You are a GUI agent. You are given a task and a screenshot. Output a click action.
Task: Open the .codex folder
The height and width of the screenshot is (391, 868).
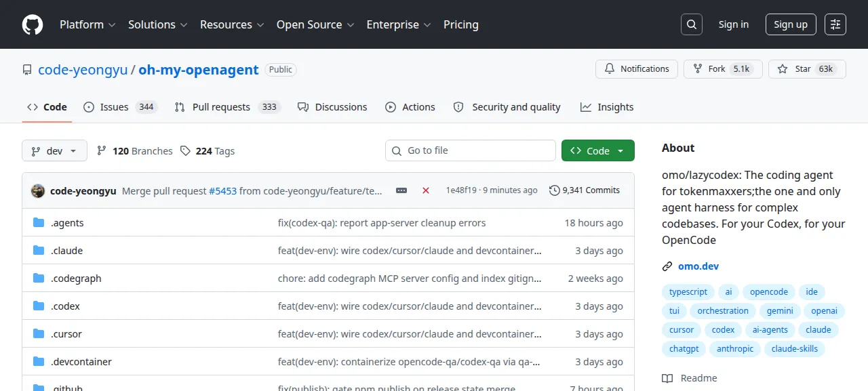coord(65,306)
